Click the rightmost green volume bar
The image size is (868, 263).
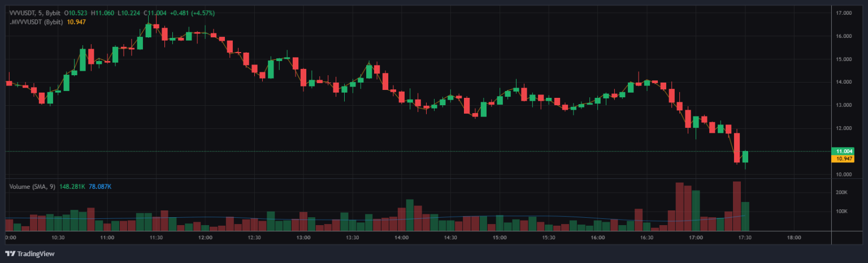point(745,217)
